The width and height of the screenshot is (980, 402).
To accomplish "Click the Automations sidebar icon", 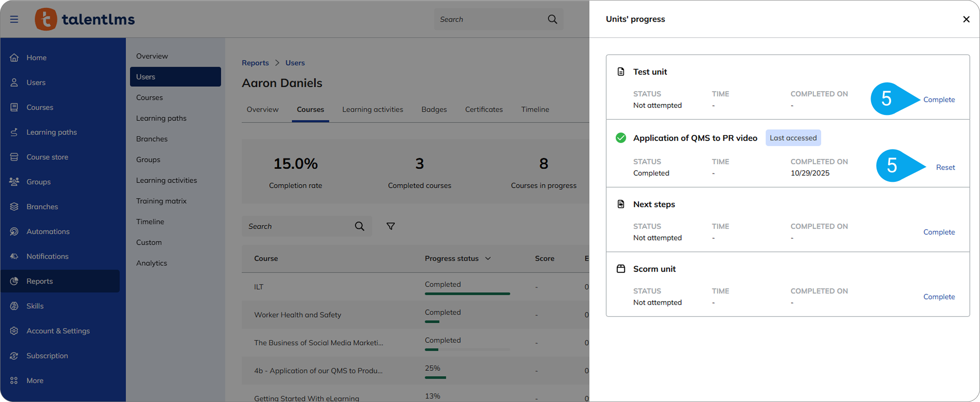I will point(14,231).
